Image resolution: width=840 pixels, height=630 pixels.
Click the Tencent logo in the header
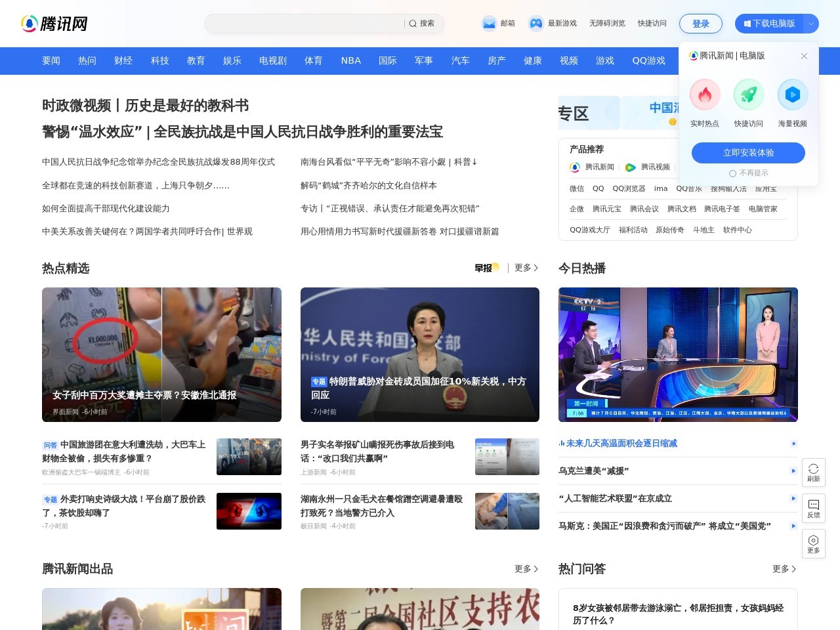coord(54,24)
